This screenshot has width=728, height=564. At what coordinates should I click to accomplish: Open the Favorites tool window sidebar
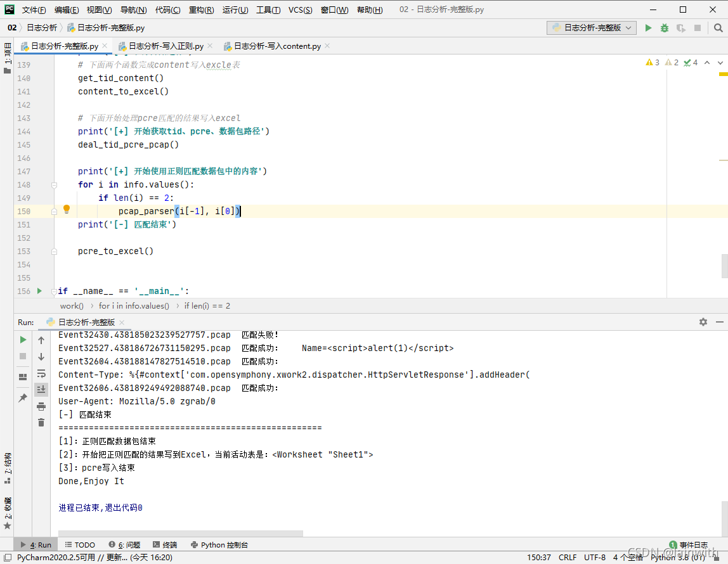point(7,513)
